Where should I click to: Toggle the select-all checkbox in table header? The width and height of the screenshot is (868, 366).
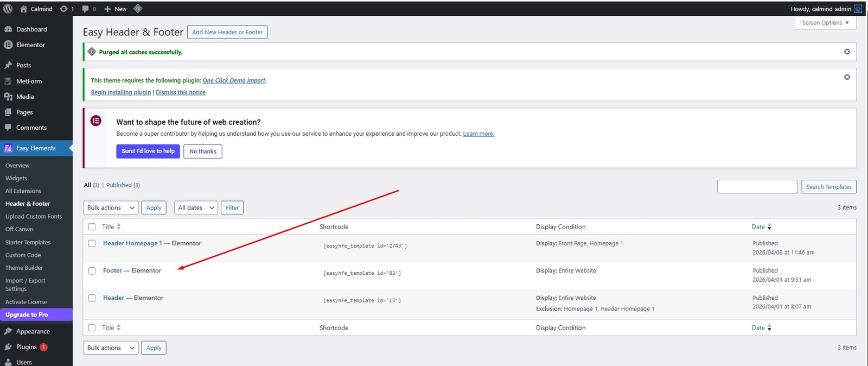92,227
